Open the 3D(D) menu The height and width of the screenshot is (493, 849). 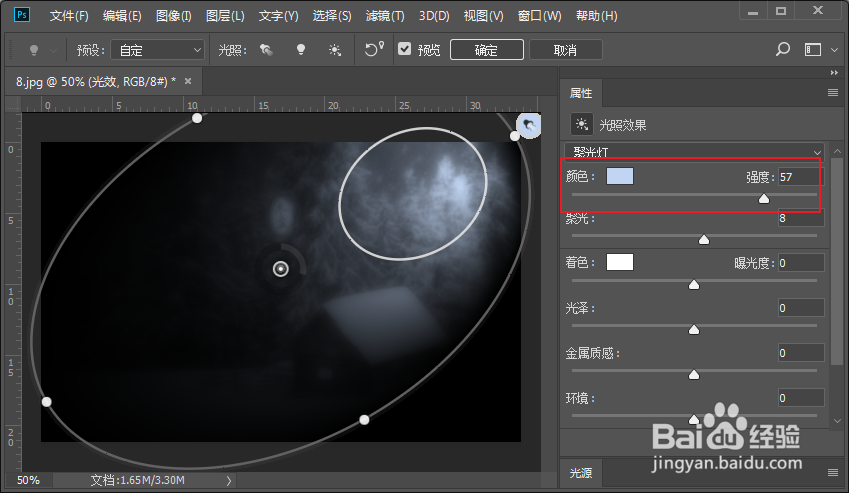pos(434,16)
